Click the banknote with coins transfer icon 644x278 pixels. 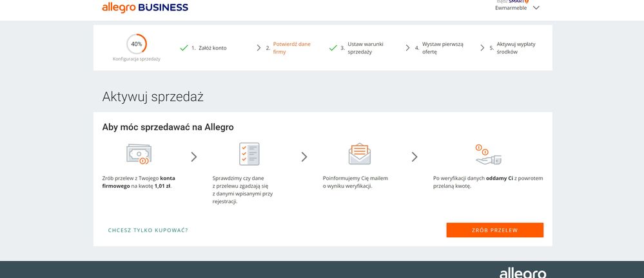(x=139, y=154)
